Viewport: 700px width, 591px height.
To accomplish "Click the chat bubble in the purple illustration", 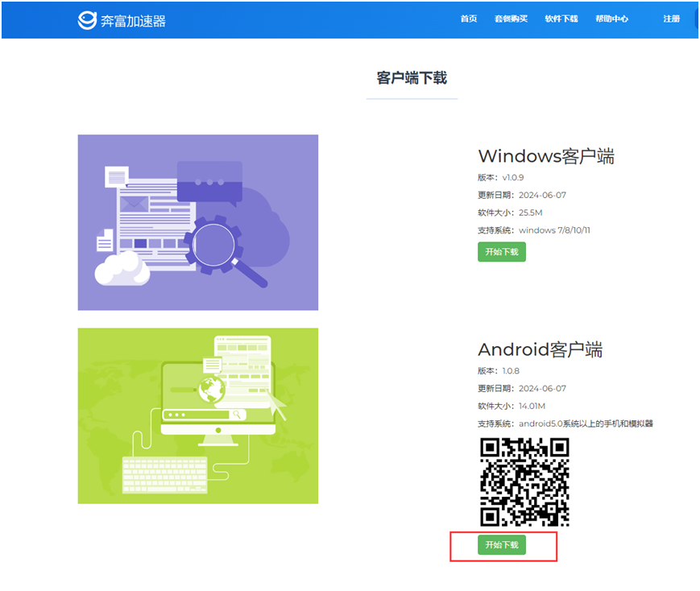I will (209, 182).
